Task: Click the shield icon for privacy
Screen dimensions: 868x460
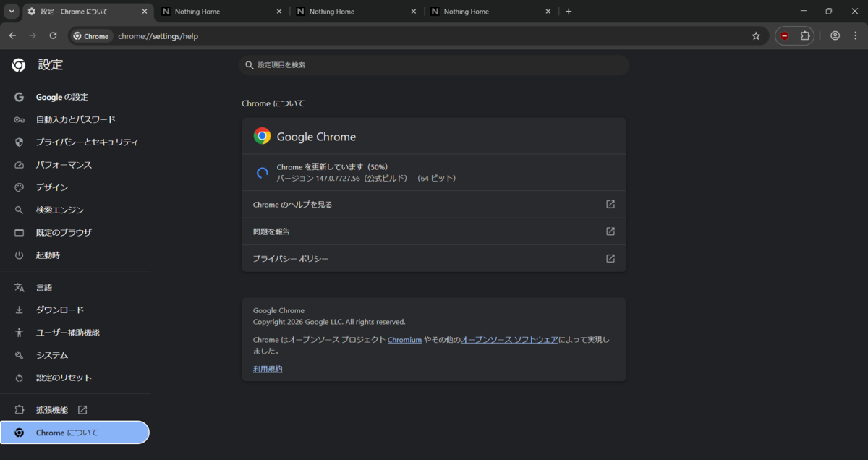Action: coord(20,142)
